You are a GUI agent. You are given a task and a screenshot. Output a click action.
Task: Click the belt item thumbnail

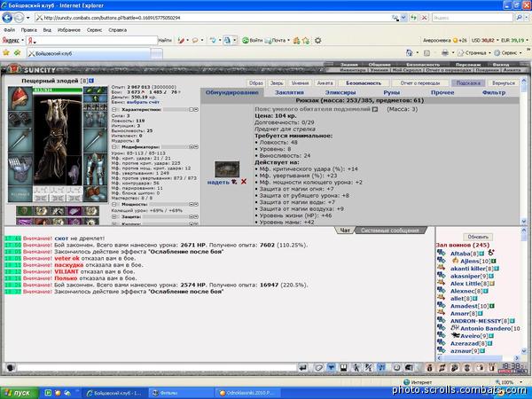[x=227, y=169]
